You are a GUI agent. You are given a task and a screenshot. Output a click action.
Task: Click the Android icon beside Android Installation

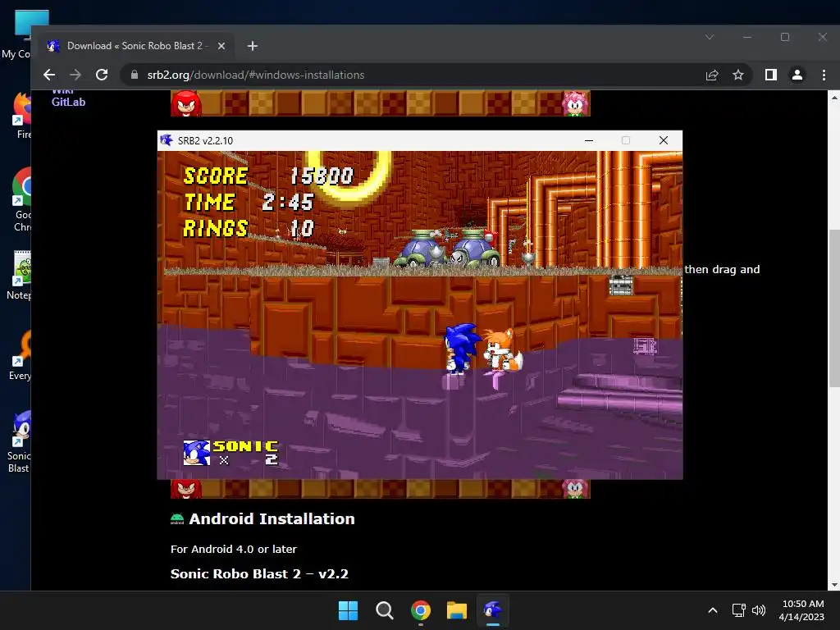[x=177, y=519]
